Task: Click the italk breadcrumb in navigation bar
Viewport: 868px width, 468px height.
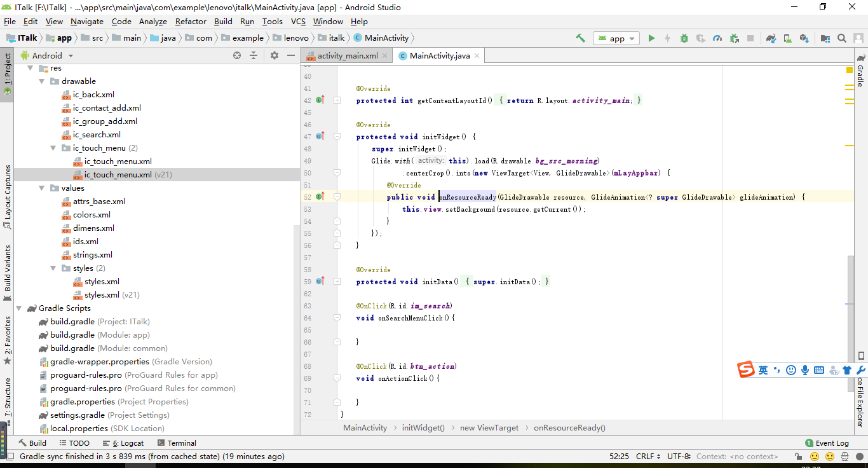Action: (x=332, y=38)
